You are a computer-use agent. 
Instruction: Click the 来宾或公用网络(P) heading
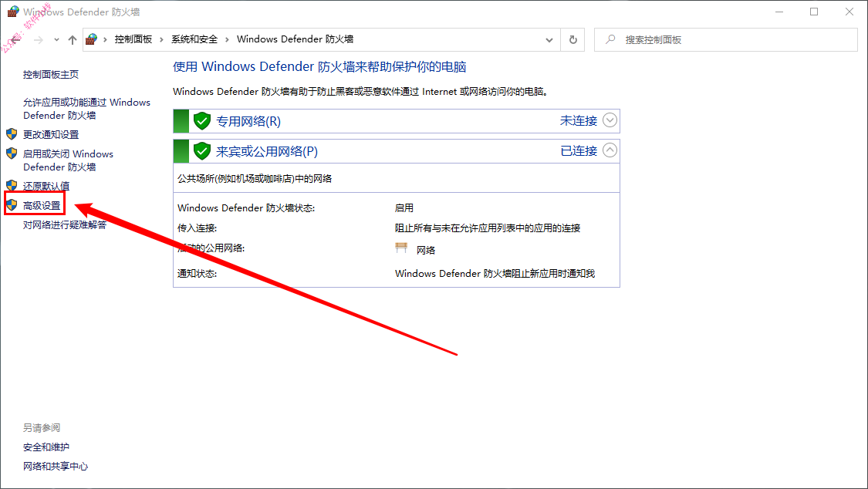click(x=267, y=152)
